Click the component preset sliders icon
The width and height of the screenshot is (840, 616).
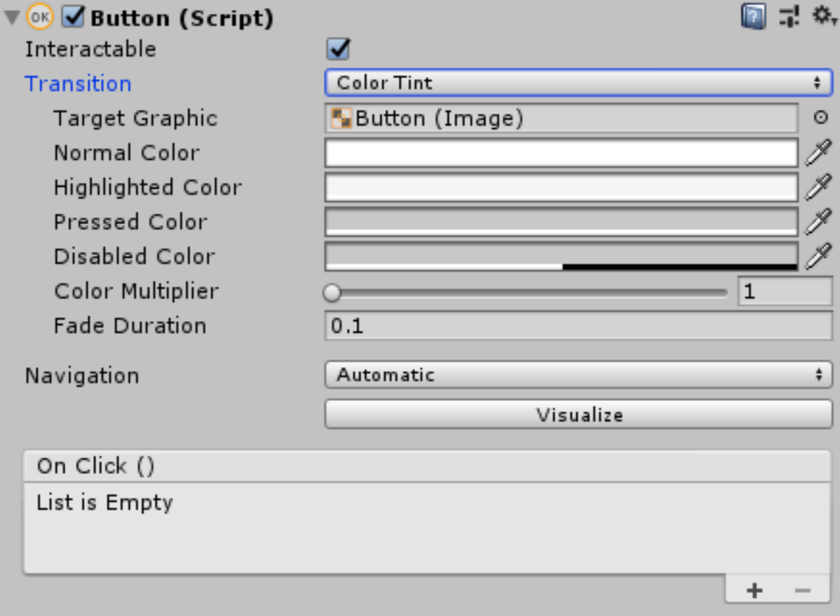pyautogui.click(x=789, y=16)
